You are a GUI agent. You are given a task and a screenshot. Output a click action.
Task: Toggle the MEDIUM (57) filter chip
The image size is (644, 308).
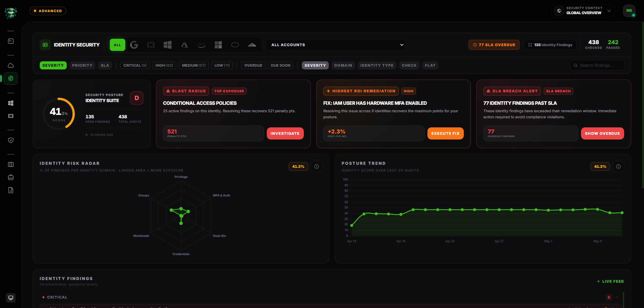(194, 65)
